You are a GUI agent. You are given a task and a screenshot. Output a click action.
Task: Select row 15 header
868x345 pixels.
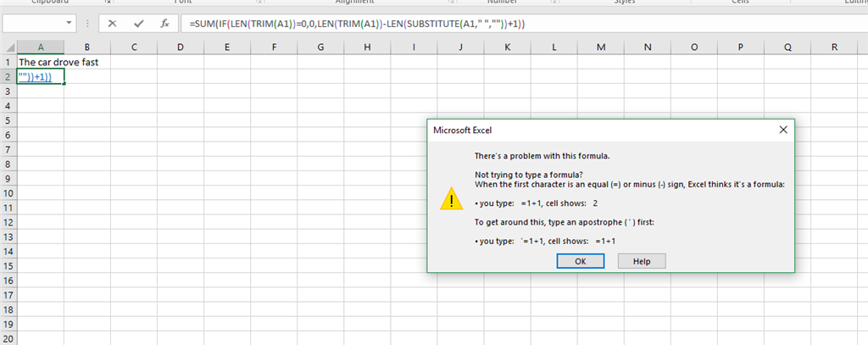(8, 266)
